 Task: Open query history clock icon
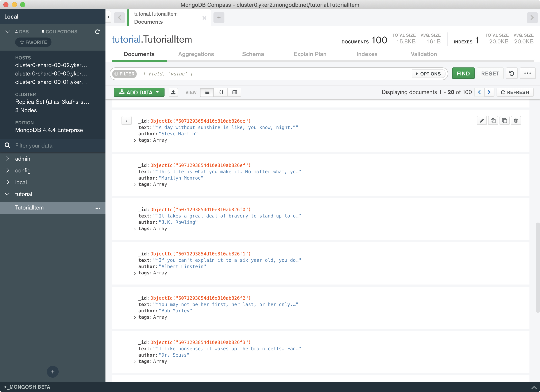[x=512, y=74]
